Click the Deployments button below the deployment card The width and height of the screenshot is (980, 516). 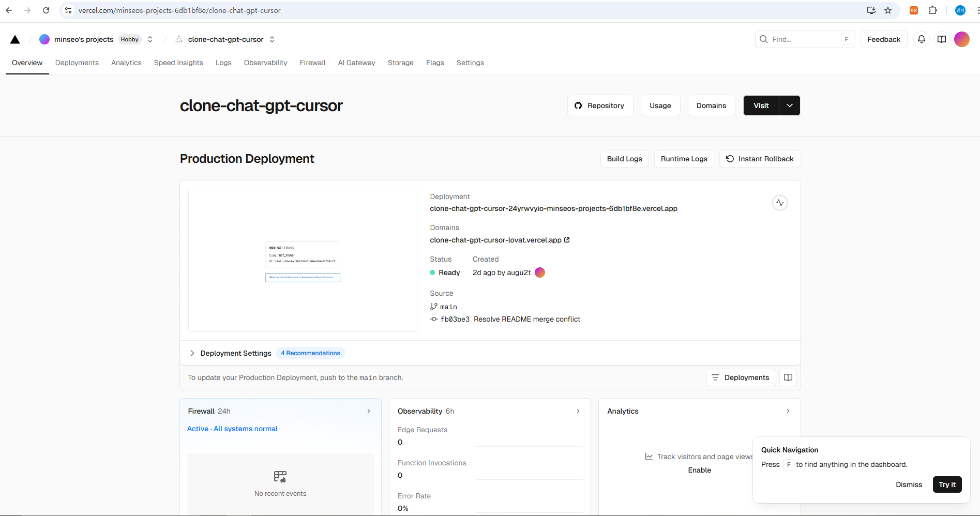click(x=741, y=377)
